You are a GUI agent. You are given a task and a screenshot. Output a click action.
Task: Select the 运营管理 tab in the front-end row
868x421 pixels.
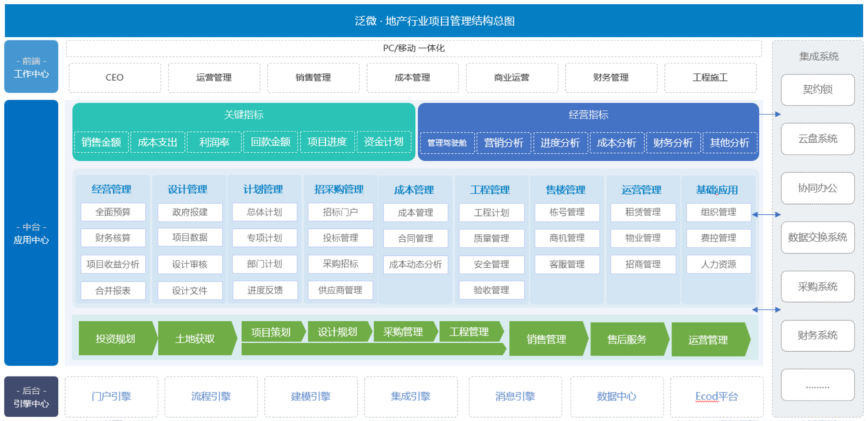[214, 78]
